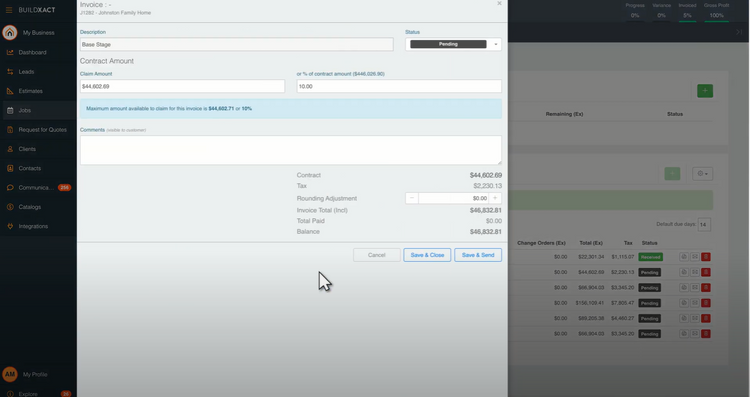Click the maximum claim amount info banner

[291, 109]
